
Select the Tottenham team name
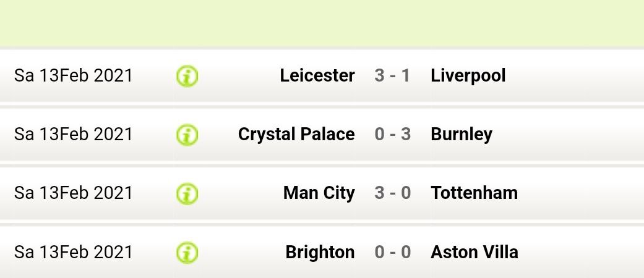(x=474, y=193)
